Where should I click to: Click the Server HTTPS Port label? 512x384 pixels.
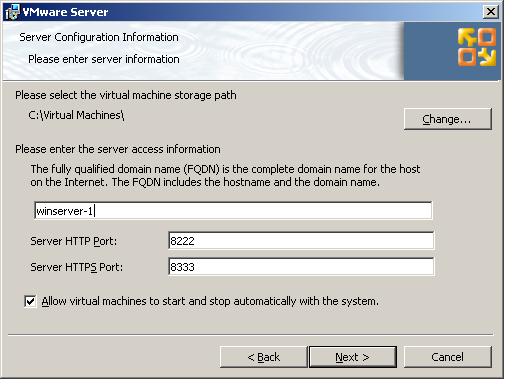(77, 267)
